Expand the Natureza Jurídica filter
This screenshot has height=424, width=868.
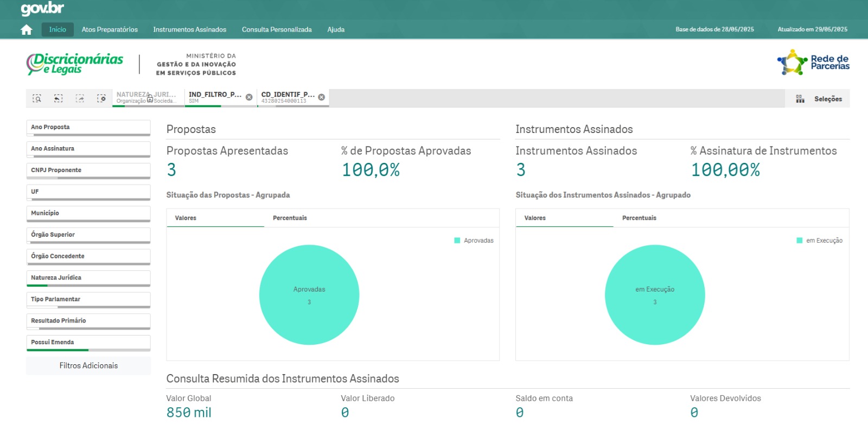(x=88, y=279)
